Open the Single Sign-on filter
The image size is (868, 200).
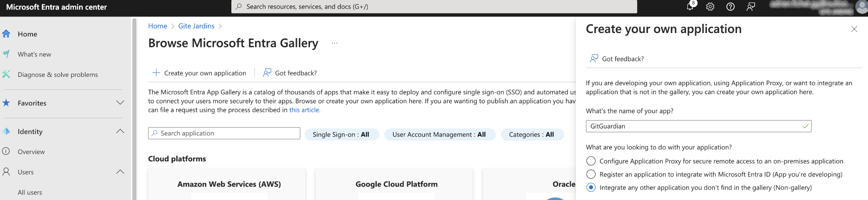pos(342,134)
